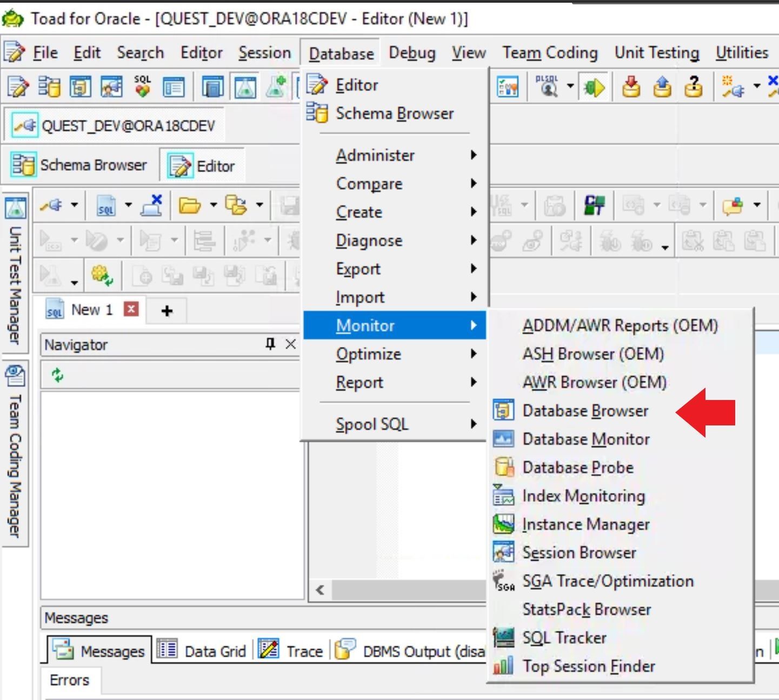Open Session Browser from Monitor submenu
Viewport: 779px width, 700px height.
point(579,552)
